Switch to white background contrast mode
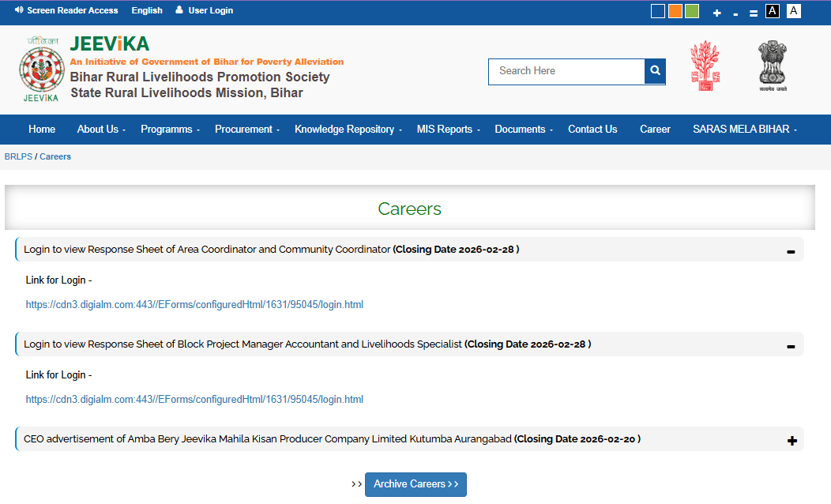The height and width of the screenshot is (504, 831). 793,11
